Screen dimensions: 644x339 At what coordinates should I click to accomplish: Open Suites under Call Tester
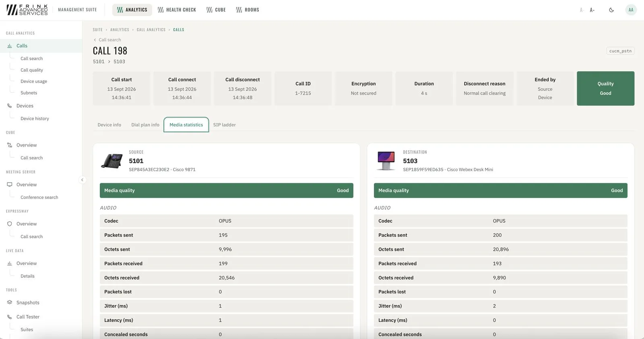[27, 329]
